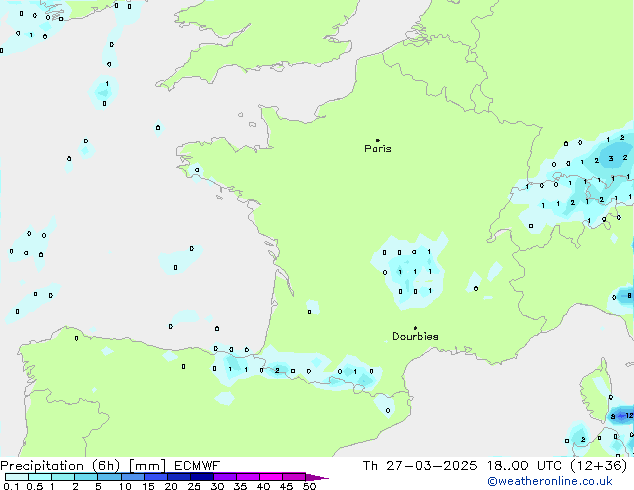
Task: Pick the legend swatch between 2 and 5
Action: tap(87, 477)
